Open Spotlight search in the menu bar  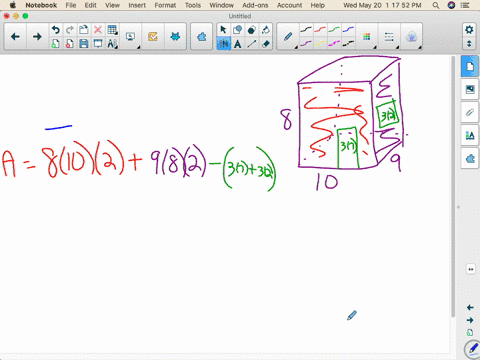(x=436, y=5)
